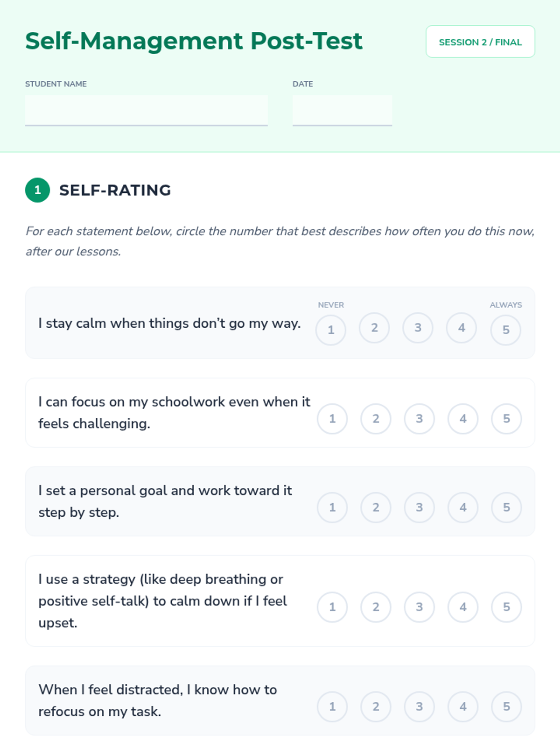
Task: Pick 2 for calm-down strategy statement
Action: point(376,607)
